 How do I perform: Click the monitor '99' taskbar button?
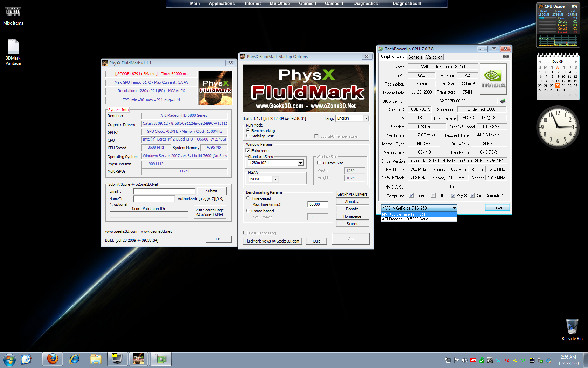coord(117,359)
